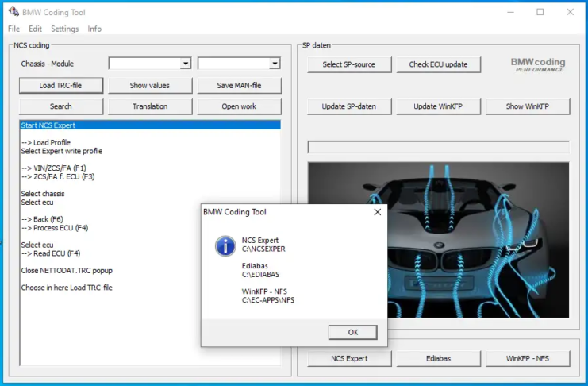Click the 'Chassis - Module' label
The height and width of the screenshot is (386, 588).
pyautogui.click(x=48, y=64)
